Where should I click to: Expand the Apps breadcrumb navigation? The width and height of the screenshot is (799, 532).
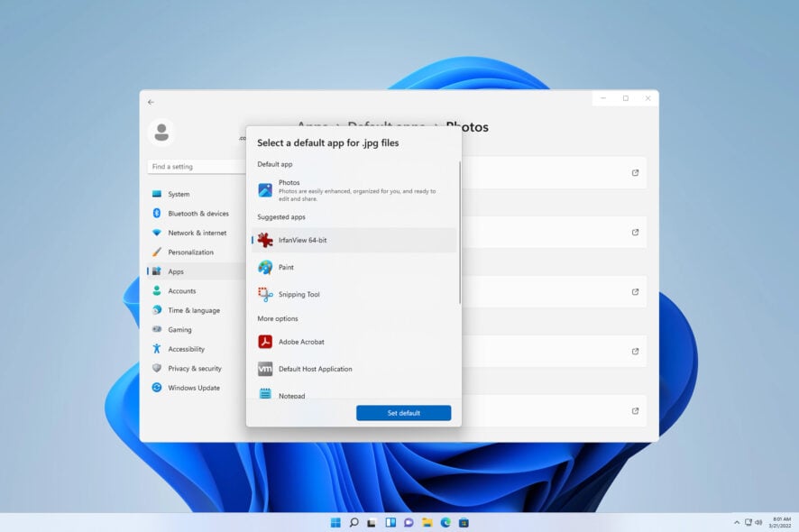coord(311,127)
